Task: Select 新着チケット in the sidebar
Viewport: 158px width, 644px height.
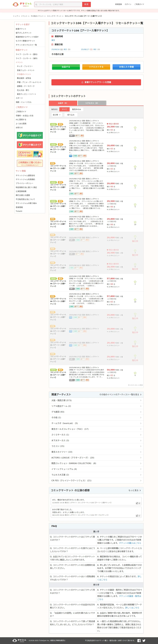Action: pos(21,29)
